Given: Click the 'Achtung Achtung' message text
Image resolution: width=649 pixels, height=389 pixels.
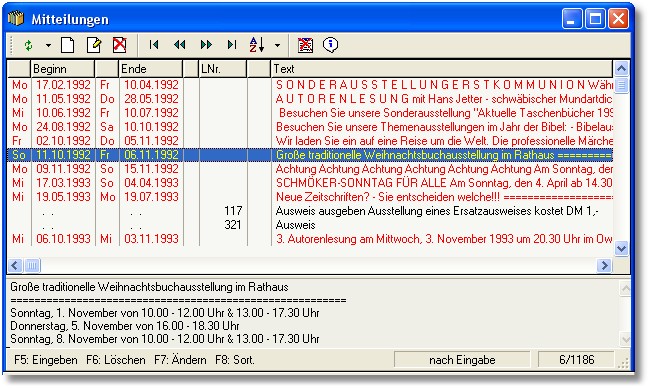Looking at the screenshot, I should pyautogui.click(x=444, y=169).
